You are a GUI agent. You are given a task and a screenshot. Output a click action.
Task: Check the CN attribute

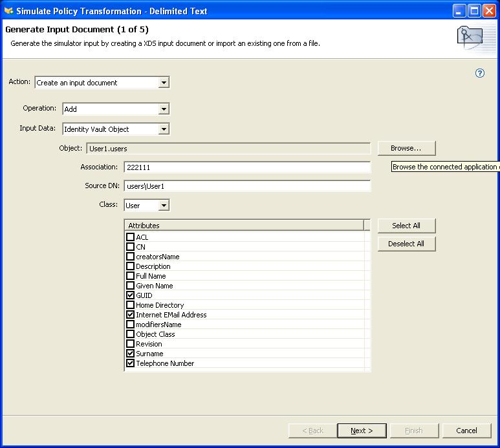[x=130, y=246]
